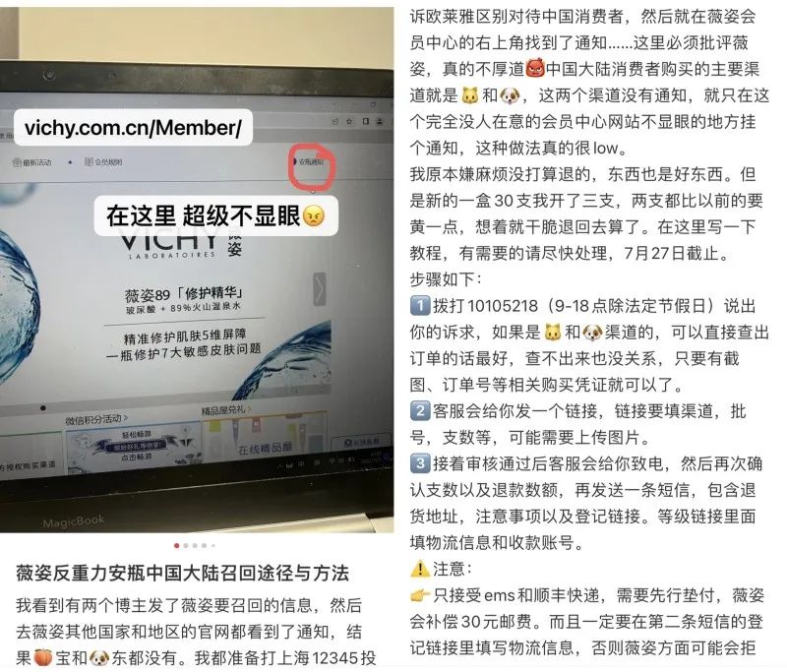Click the 在线精品屋 product thumbnail
The width and height of the screenshot is (787, 672).
tap(265, 438)
